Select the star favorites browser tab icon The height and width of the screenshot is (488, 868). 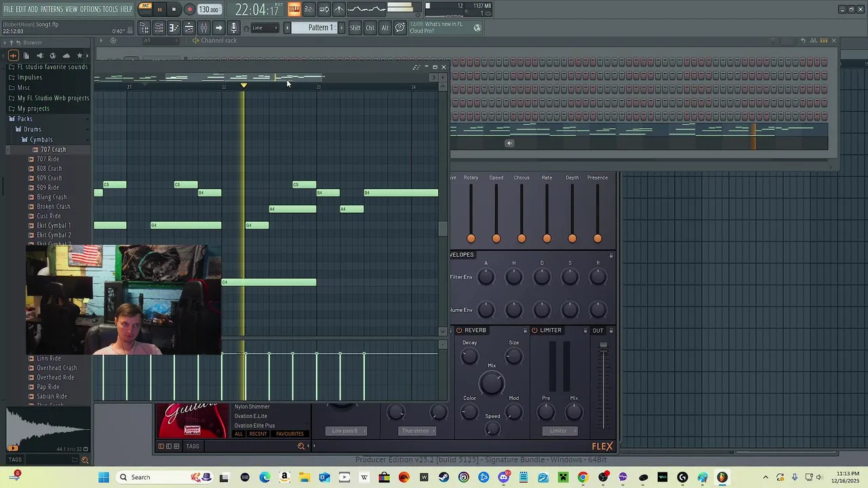tap(79, 56)
